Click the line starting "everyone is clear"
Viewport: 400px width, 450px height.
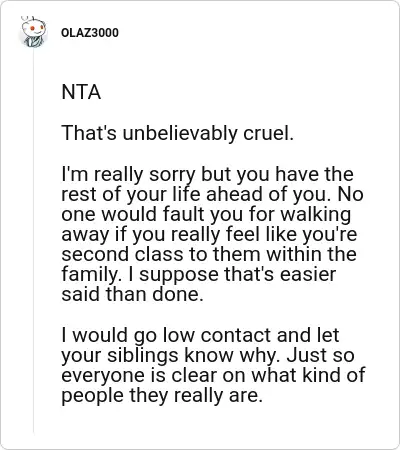pyautogui.click(x=213, y=375)
